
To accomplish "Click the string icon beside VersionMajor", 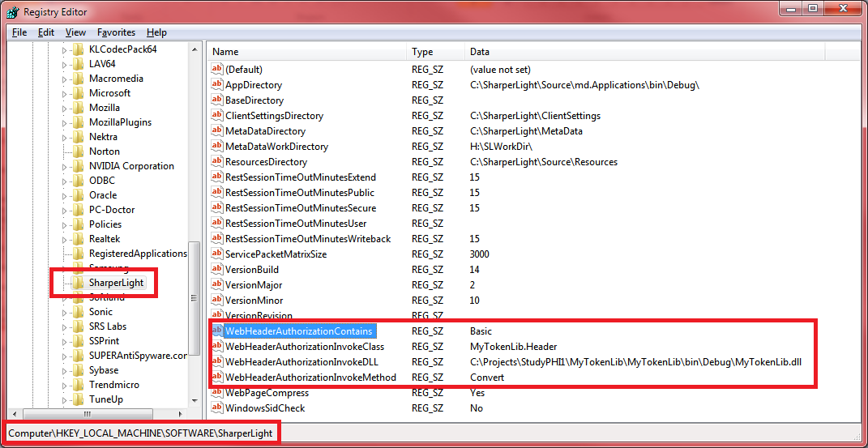I will (216, 285).
